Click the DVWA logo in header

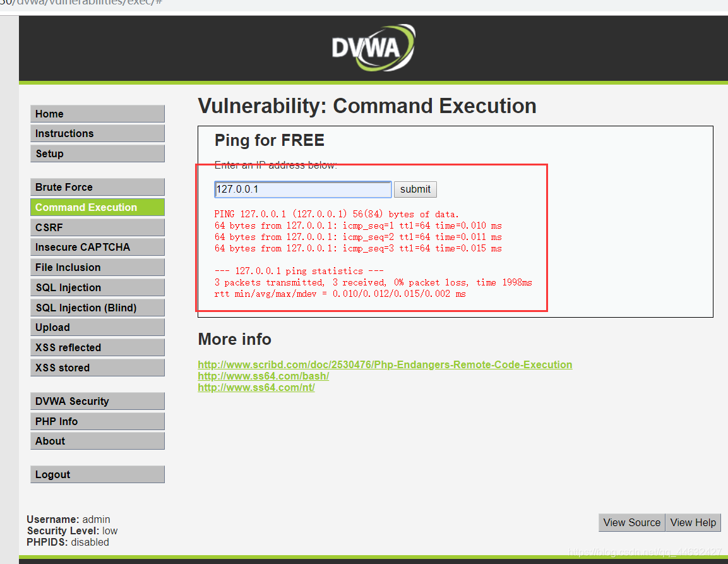[x=373, y=47]
